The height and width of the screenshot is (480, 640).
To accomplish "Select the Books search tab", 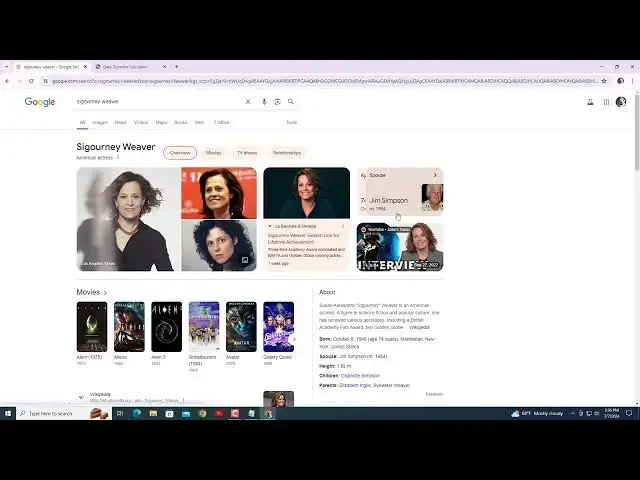I will click(180, 122).
